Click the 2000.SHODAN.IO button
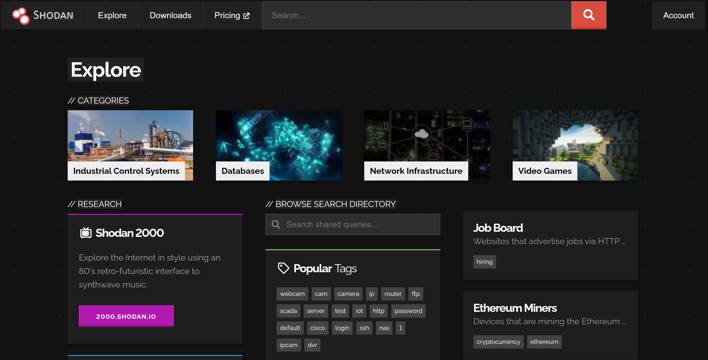The width and height of the screenshot is (708, 360). (x=126, y=316)
